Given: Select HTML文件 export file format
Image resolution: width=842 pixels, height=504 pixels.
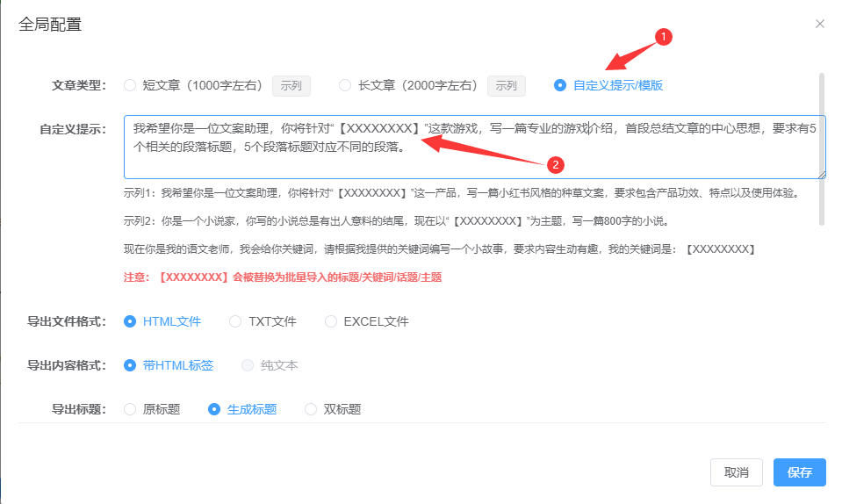Looking at the screenshot, I should (x=131, y=321).
